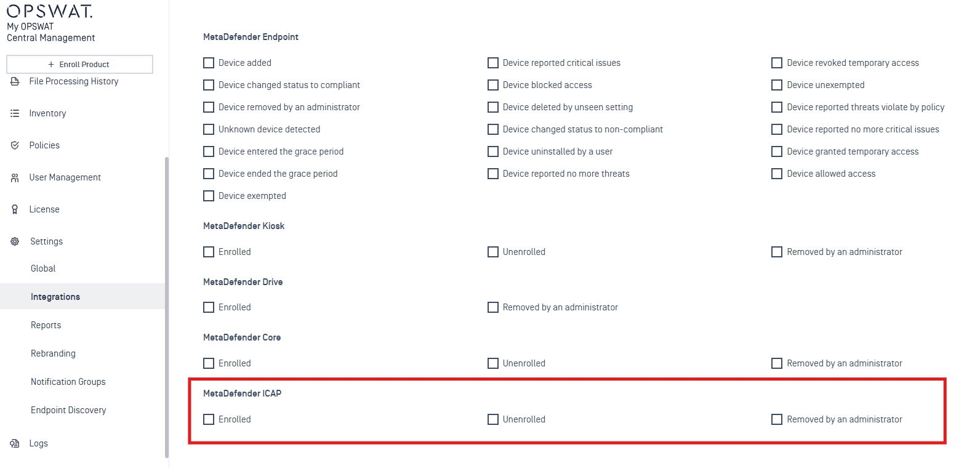Tick Enrolled under MetaDefender ICAP
The height and width of the screenshot is (468, 980).
click(209, 419)
